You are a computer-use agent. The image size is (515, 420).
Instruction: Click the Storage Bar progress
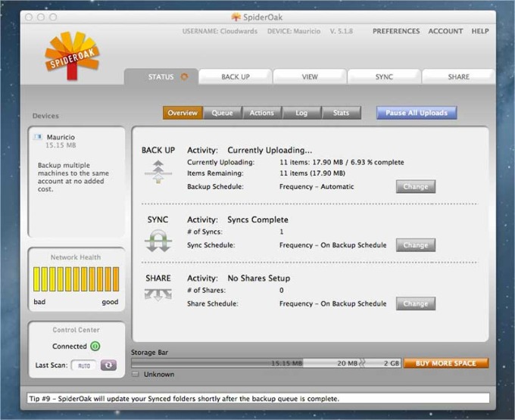tap(266, 363)
